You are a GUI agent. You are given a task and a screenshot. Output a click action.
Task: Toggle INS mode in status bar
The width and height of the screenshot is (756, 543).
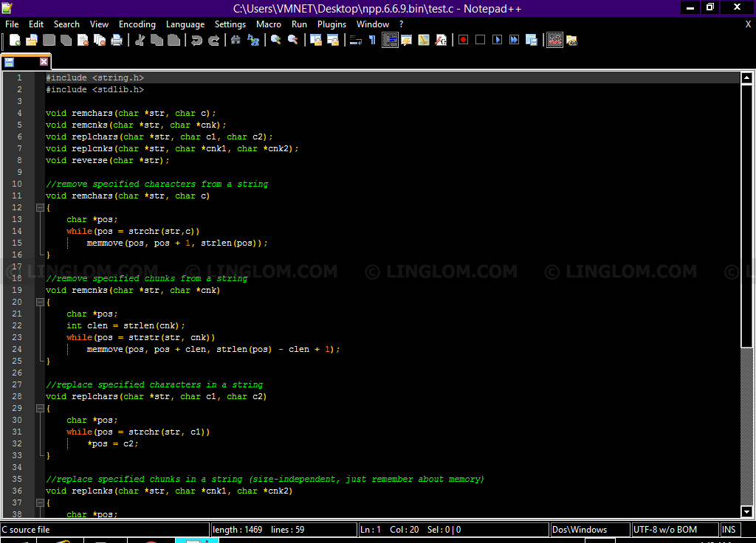tap(729, 530)
